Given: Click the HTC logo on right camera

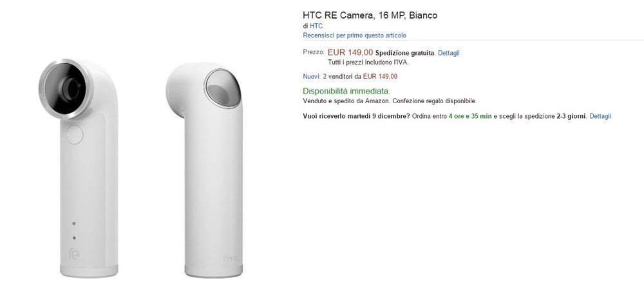Looking at the screenshot, I should (231, 259).
